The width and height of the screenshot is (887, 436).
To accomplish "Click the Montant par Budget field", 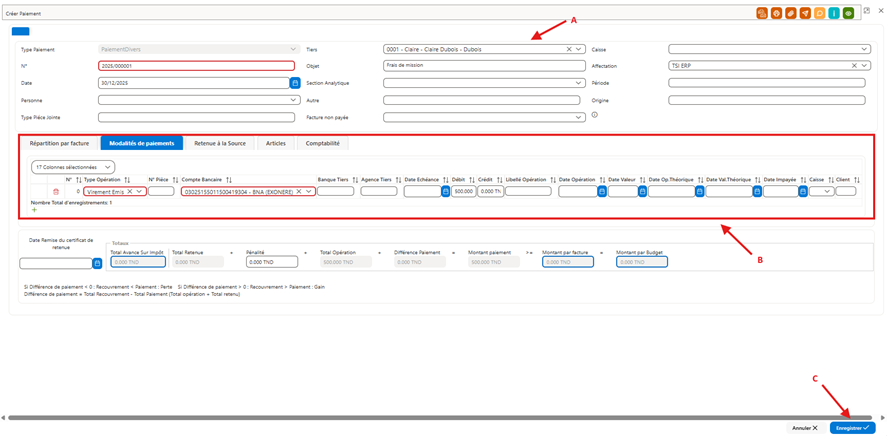I will [x=642, y=262].
